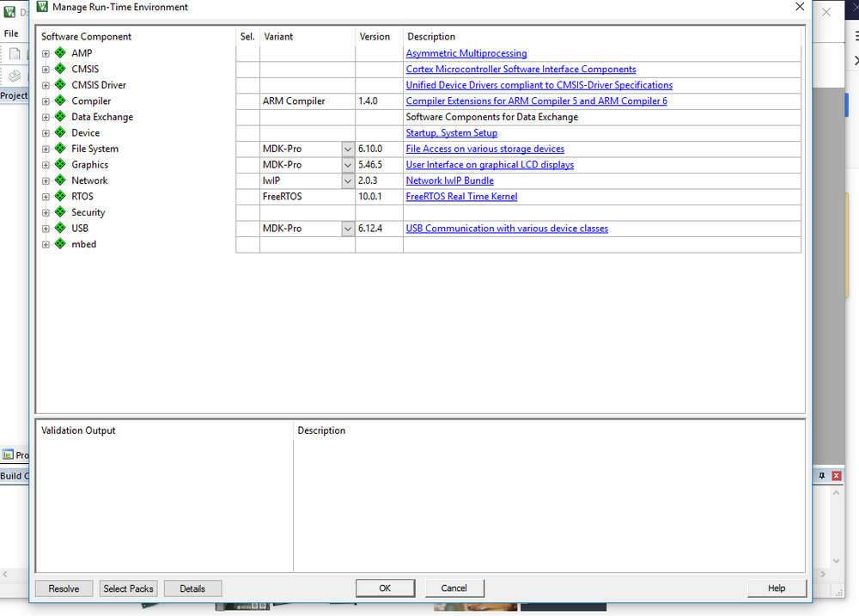Click the green diamond icon beside CMSIS Driver
859x616 pixels.
60,85
